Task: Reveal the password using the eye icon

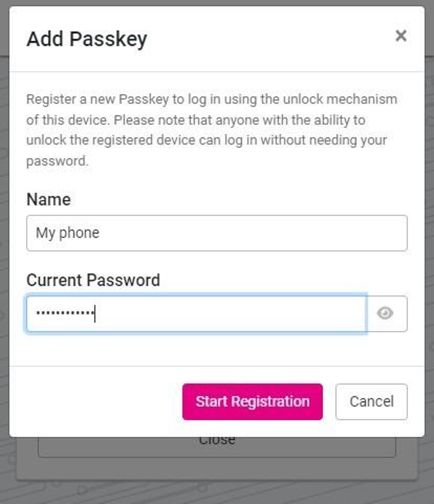Action: (385, 313)
